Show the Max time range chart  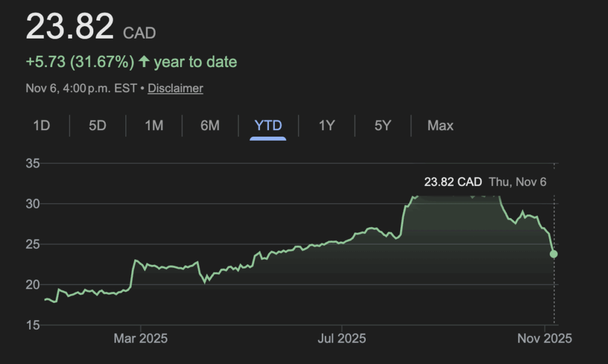click(x=440, y=126)
